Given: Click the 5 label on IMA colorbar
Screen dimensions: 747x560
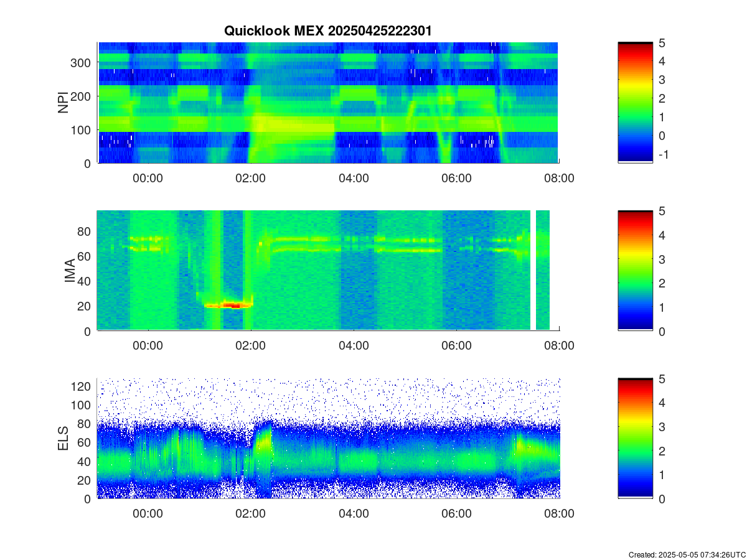Looking at the screenshot, I should (662, 211).
